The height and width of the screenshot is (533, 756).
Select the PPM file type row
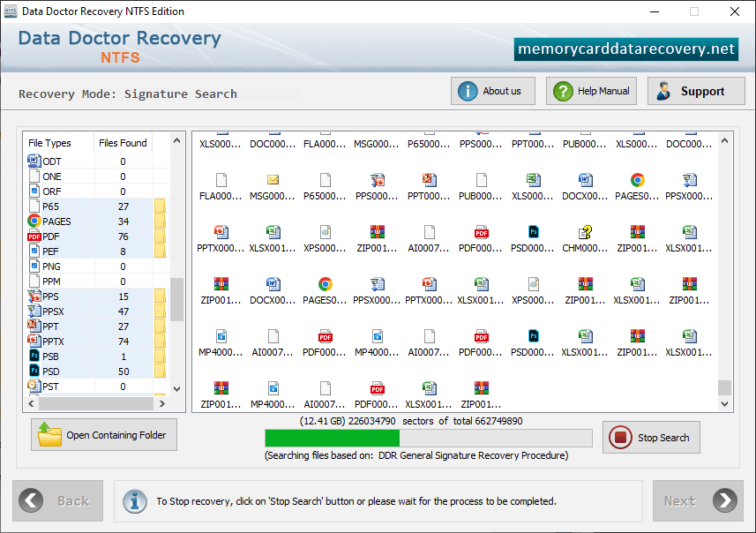[96, 282]
